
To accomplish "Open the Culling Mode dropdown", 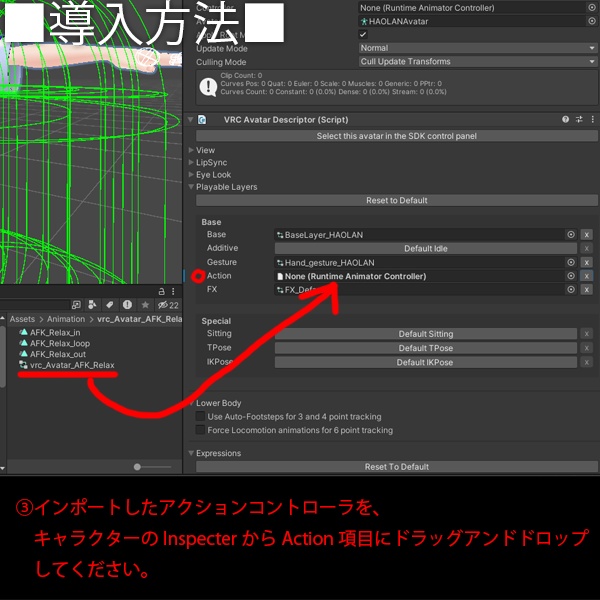I will point(478,62).
